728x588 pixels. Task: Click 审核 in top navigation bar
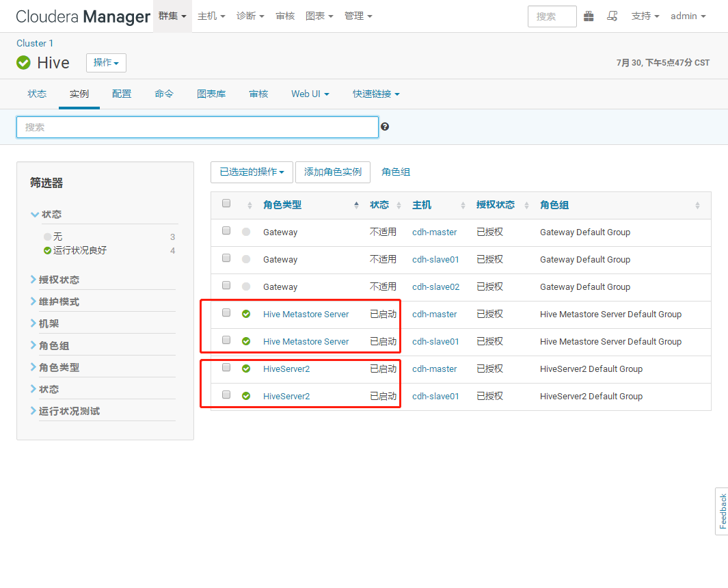pyautogui.click(x=285, y=16)
